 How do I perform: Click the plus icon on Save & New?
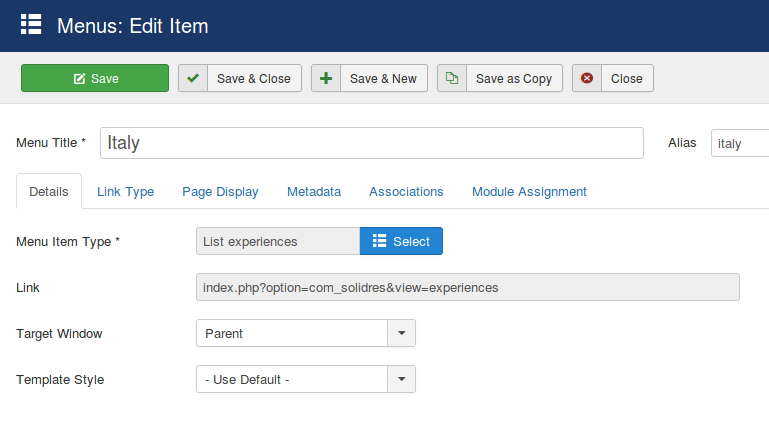pyautogui.click(x=326, y=79)
